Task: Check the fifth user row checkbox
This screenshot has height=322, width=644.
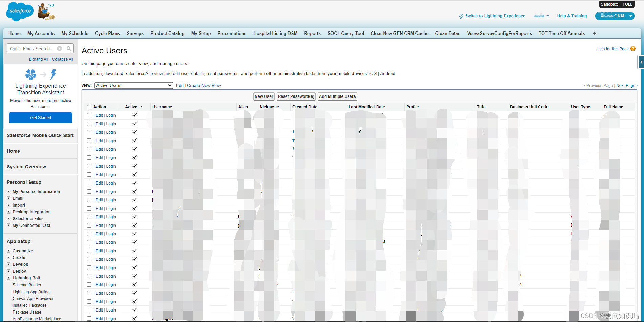Action: point(89,149)
